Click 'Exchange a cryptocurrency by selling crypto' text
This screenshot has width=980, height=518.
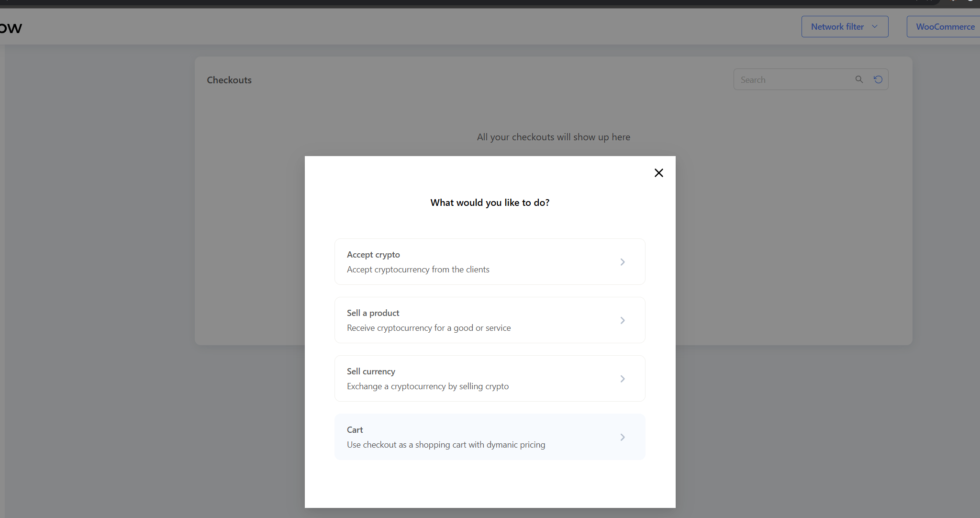428,386
